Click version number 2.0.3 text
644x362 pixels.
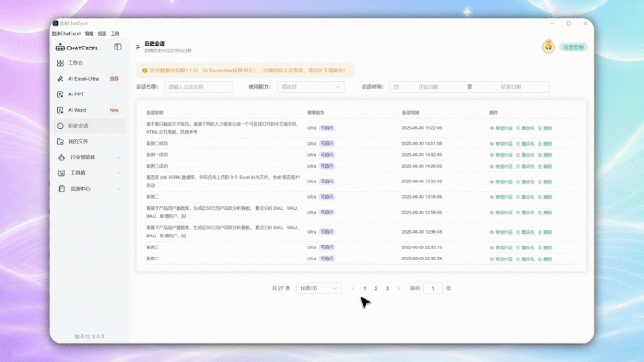coord(89,336)
